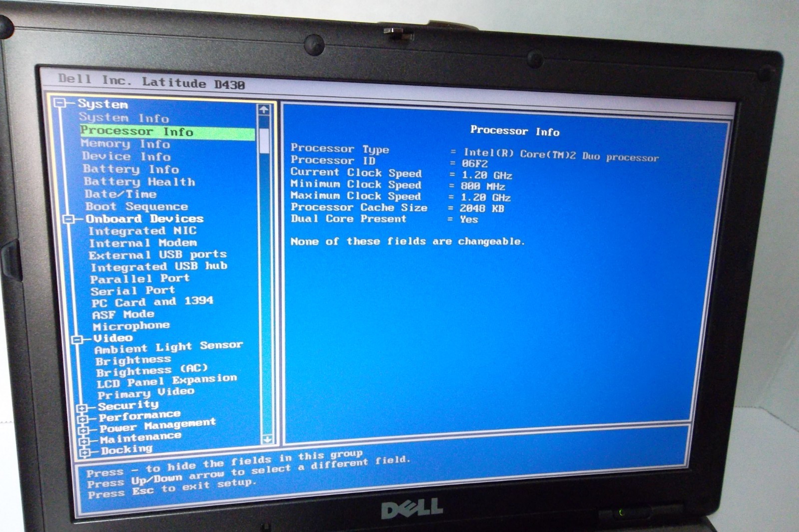Click the 'Dell Inc. Latitude D430' title text

click(151, 81)
